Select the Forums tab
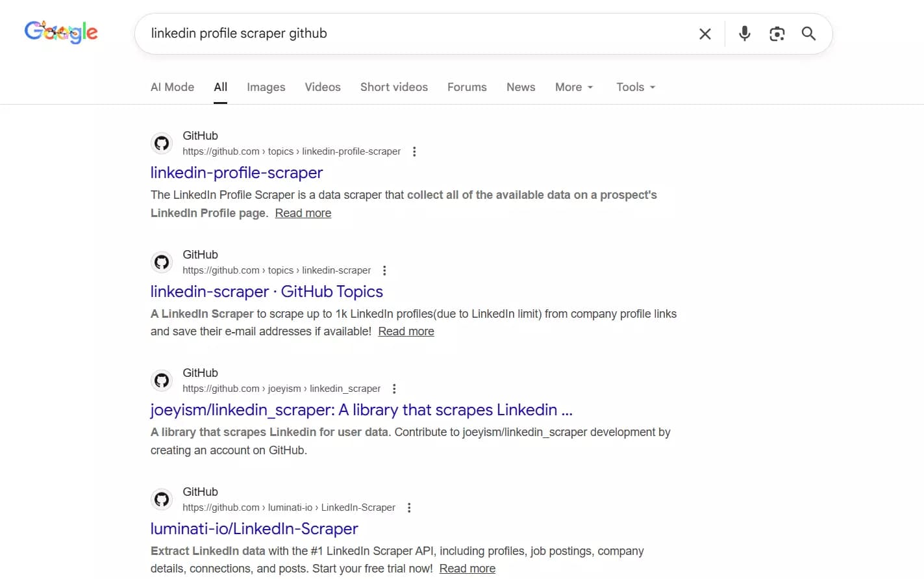 [467, 86]
